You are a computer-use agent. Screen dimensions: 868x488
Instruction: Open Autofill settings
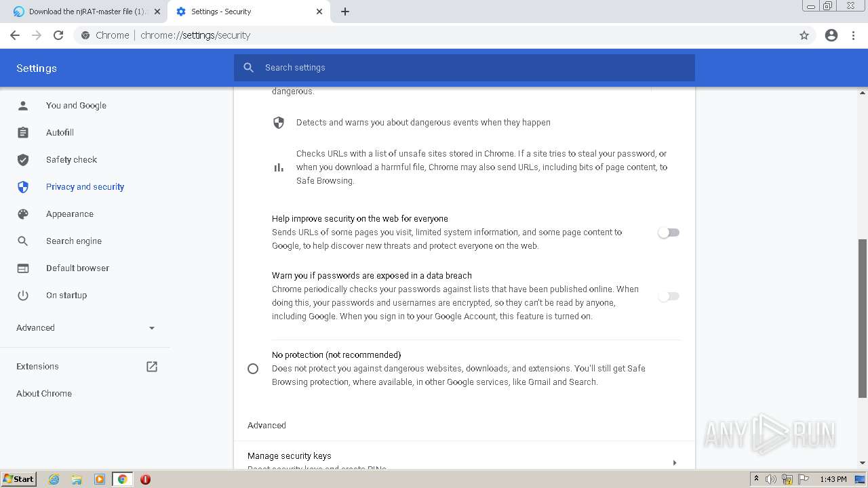pyautogui.click(x=60, y=132)
